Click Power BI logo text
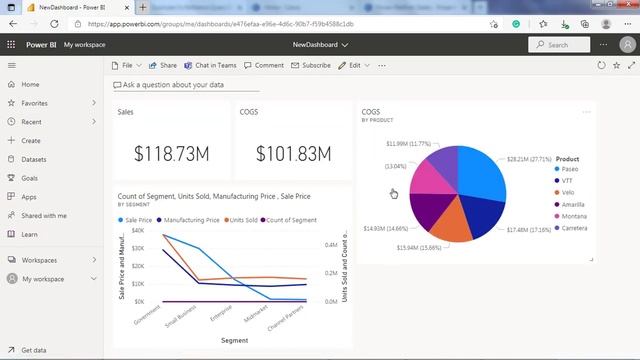 (41, 44)
